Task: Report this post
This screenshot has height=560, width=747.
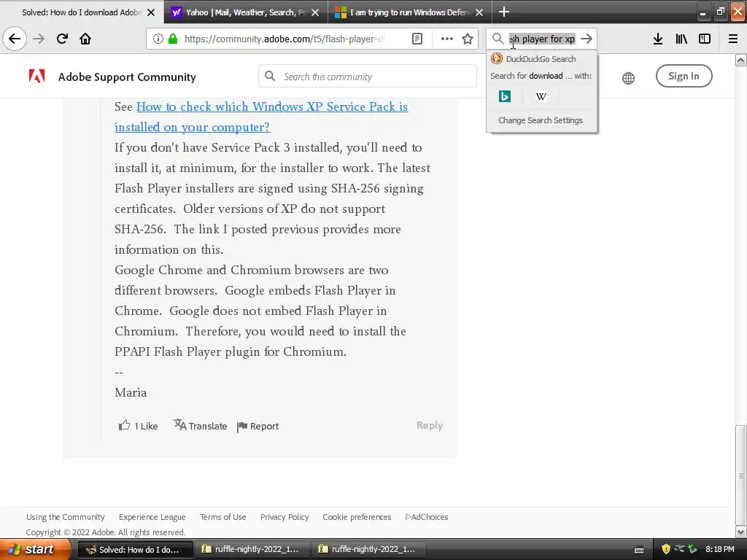Action: click(258, 426)
